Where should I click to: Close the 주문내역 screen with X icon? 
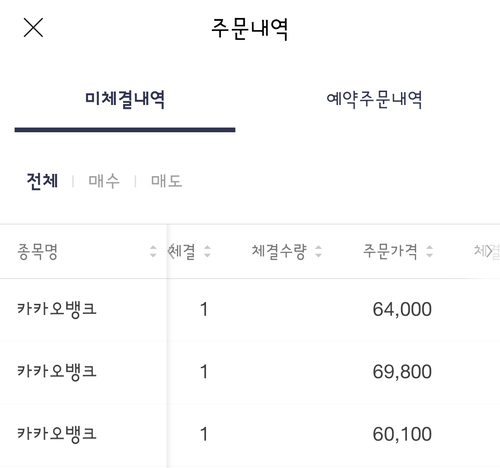pyautogui.click(x=33, y=28)
